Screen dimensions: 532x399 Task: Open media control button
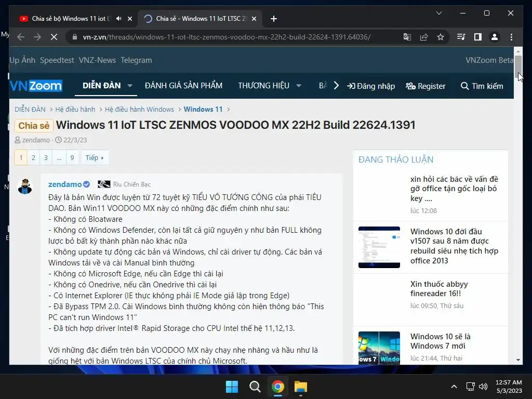click(x=461, y=37)
